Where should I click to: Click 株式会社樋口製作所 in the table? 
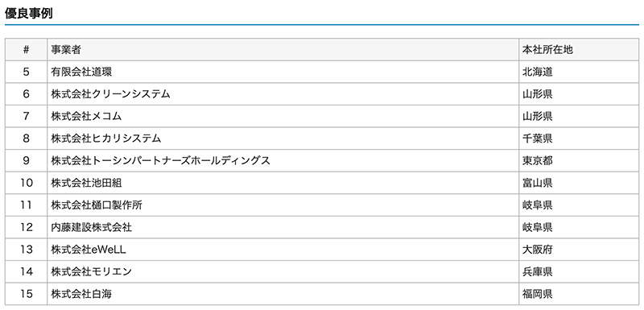97,205
